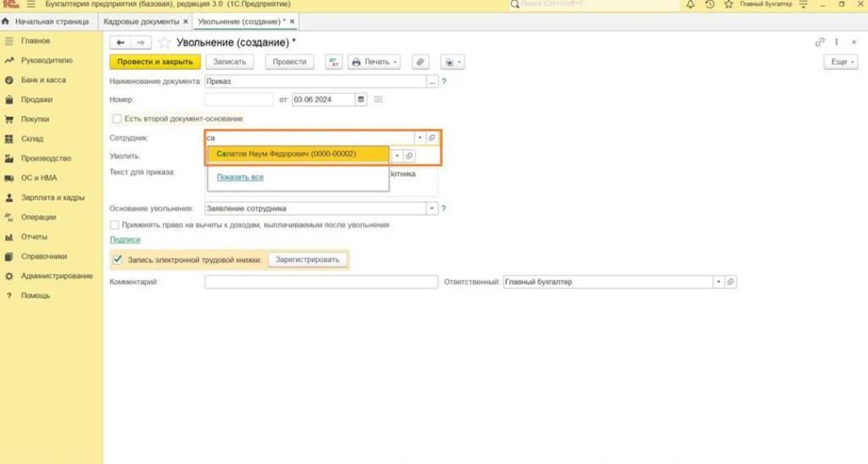Click into the Комментарий input field

[x=320, y=282]
